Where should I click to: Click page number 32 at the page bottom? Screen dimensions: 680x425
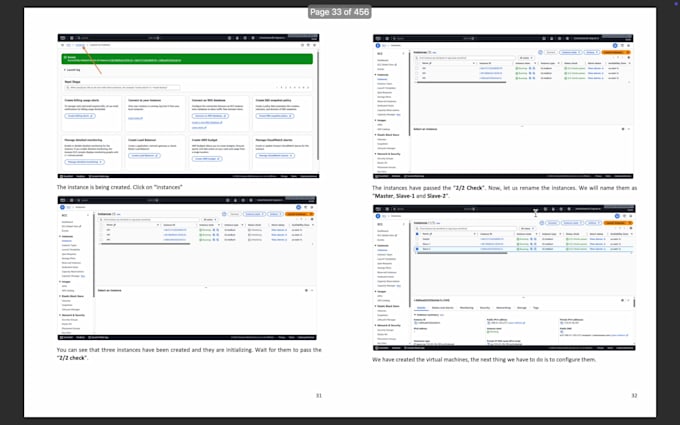pyautogui.click(x=634, y=396)
